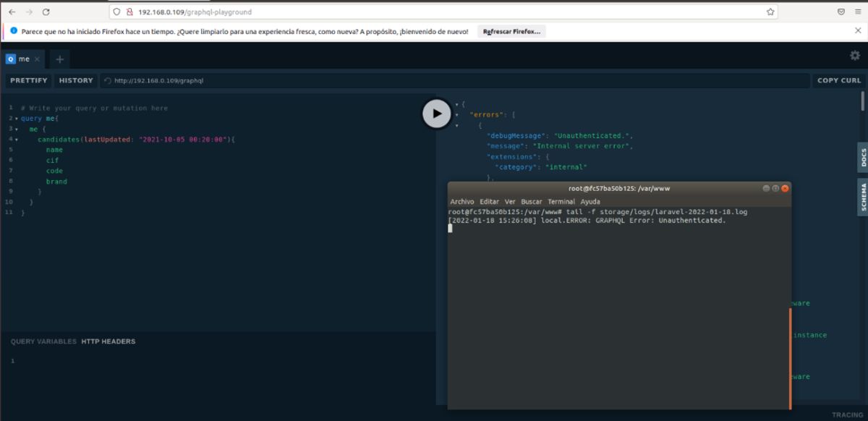Click the connection not secure lock icon
The width and height of the screenshot is (868, 421).
click(x=129, y=12)
